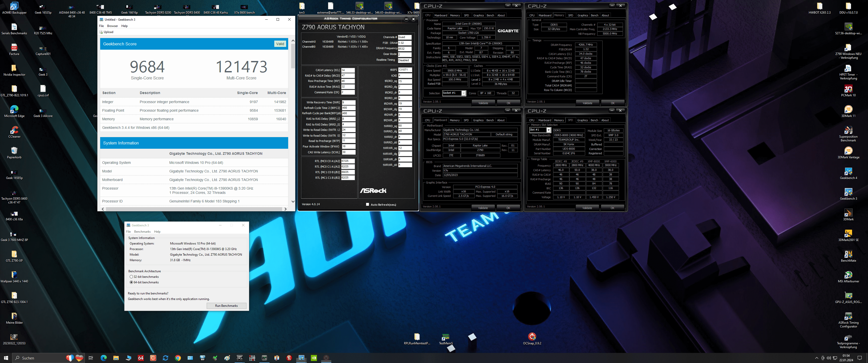This screenshot has height=363, width=868.
Task: Click the scroll-down arrow in Geekbench results
Action: 293,201
